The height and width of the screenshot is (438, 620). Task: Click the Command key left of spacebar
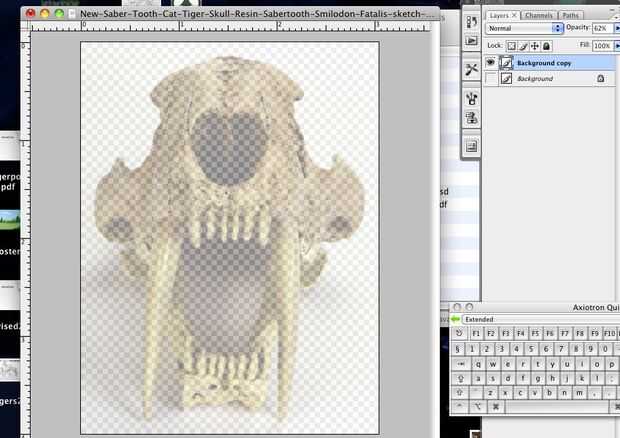495,406
